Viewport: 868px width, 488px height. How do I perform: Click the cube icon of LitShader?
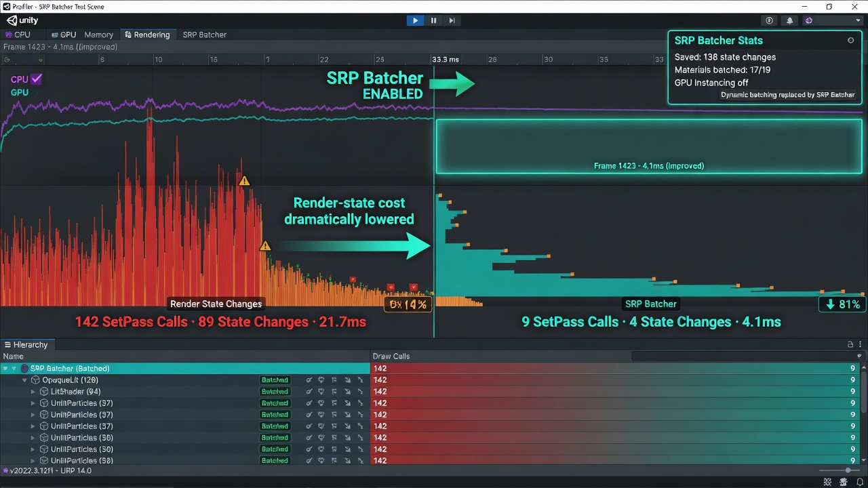tap(44, 392)
